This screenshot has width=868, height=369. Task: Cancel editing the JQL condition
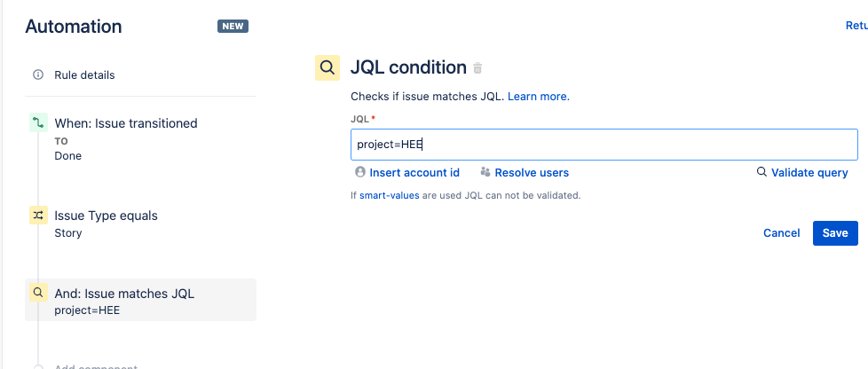(782, 233)
